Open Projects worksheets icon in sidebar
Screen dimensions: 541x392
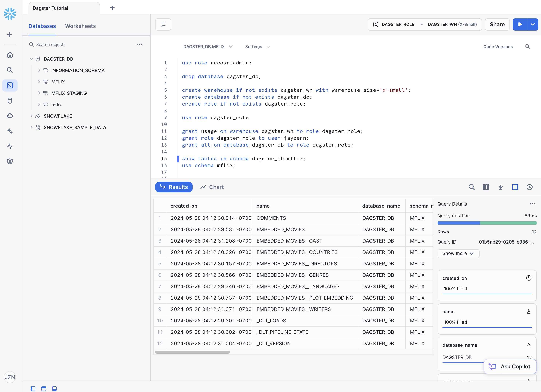click(x=10, y=85)
